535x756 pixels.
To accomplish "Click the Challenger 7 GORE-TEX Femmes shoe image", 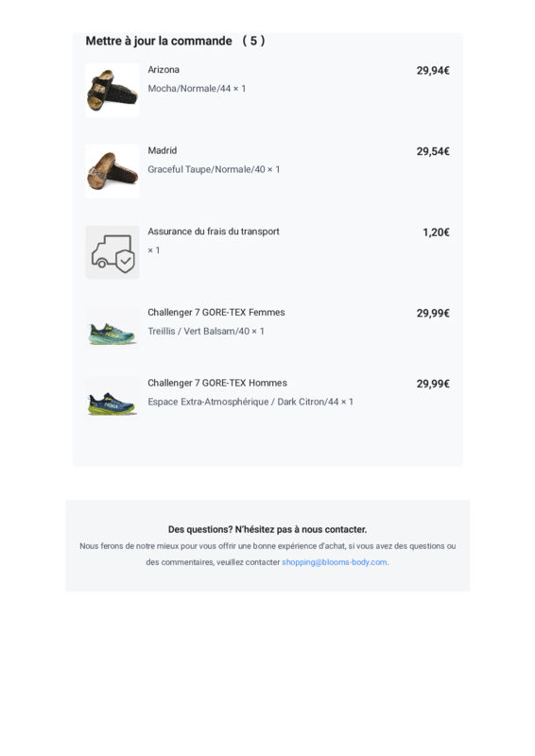I will [x=112, y=334].
